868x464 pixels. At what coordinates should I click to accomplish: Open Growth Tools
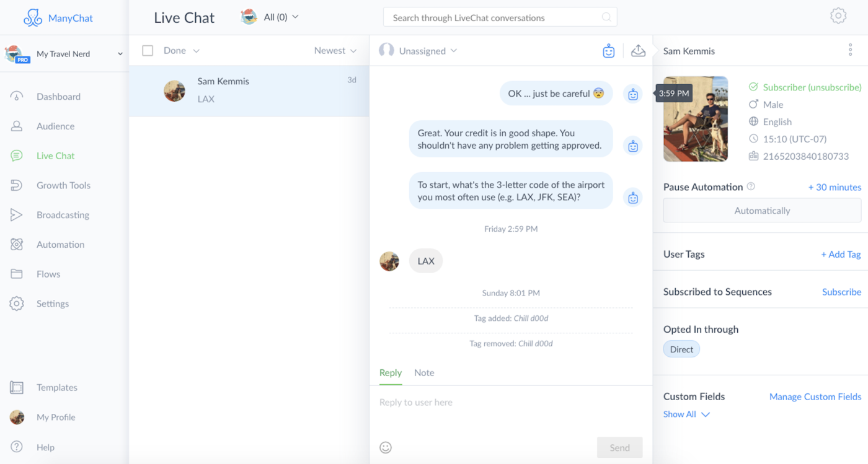pos(63,185)
